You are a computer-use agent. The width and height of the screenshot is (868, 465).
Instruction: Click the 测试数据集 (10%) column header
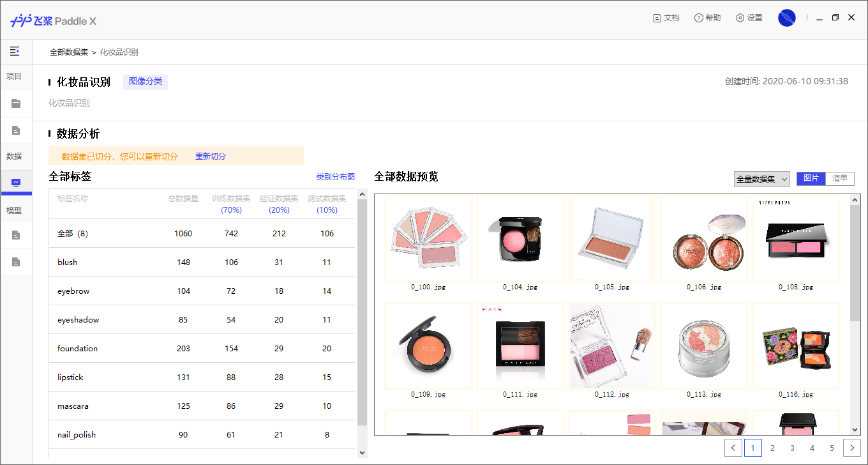327,204
